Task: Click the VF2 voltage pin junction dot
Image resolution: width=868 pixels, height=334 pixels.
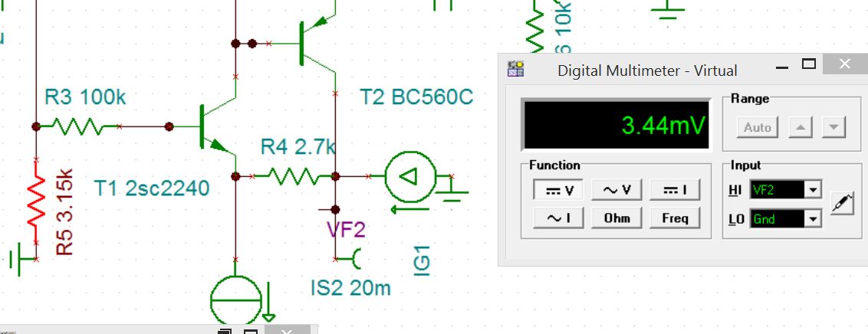Action: pyautogui.click(x=335, y=210)
